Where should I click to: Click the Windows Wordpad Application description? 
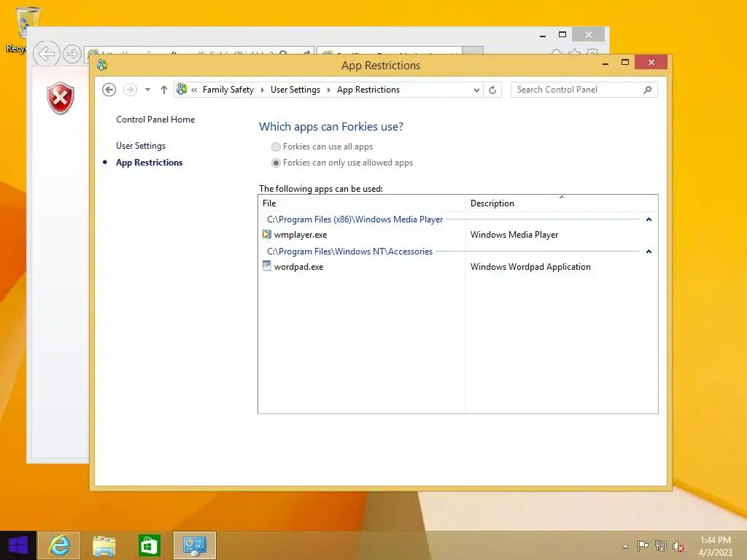530,267
